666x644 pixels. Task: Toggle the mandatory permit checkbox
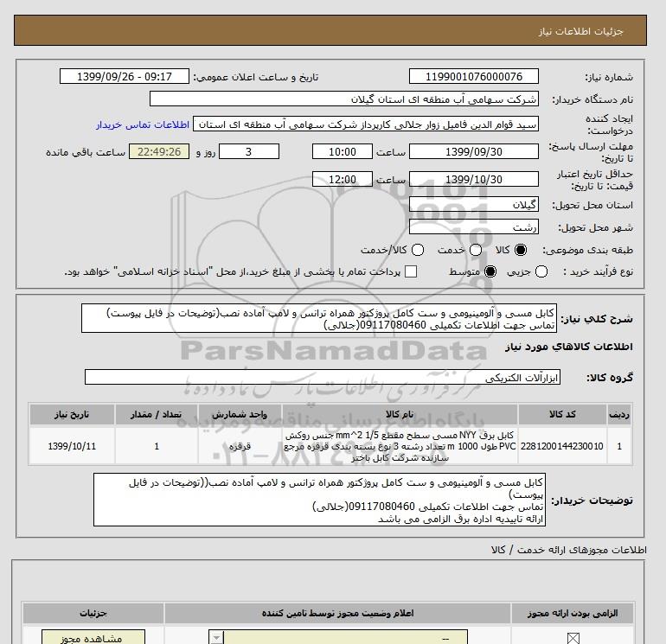(x=573, y=638)
